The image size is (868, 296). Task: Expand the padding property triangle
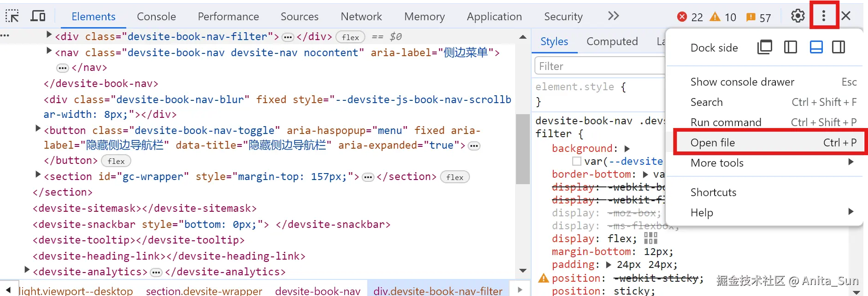click(609, 265)
